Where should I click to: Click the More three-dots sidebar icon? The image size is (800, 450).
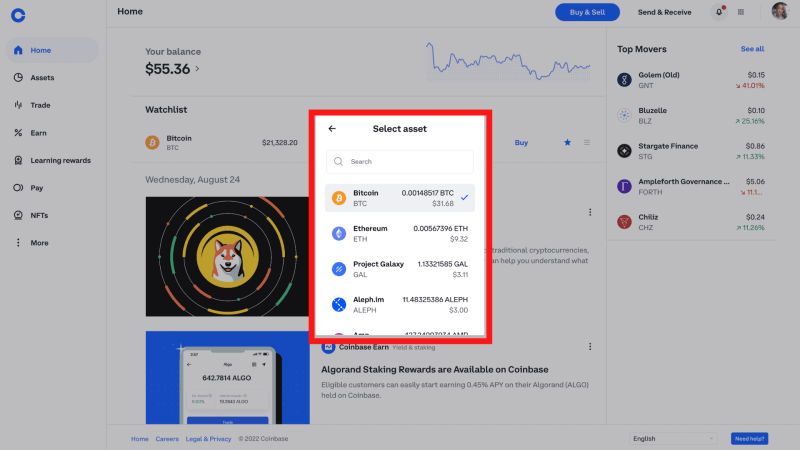18,243
